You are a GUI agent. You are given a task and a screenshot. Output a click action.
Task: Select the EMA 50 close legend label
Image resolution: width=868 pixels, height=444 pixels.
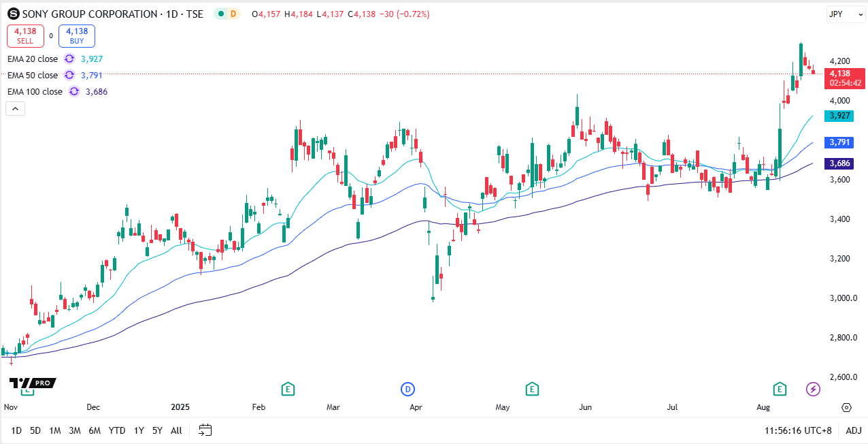[x=33, y=76]
